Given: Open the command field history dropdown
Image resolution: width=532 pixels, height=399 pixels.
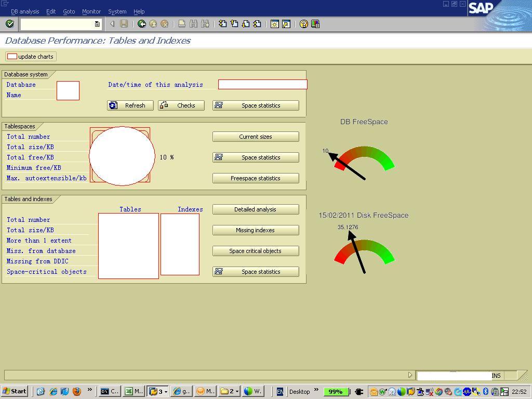Looking at the screenshot, I should 97,23.
